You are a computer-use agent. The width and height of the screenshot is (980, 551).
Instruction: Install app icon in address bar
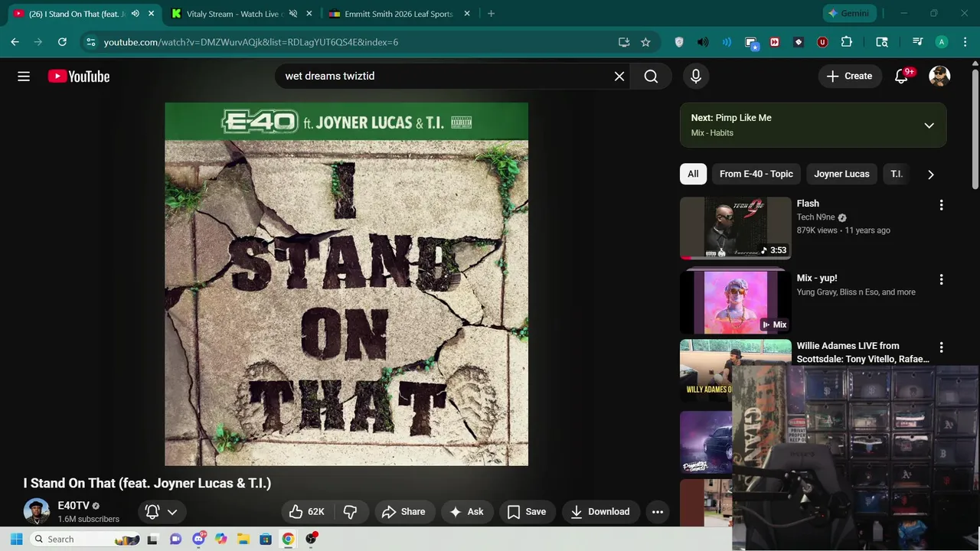[624, 42]
